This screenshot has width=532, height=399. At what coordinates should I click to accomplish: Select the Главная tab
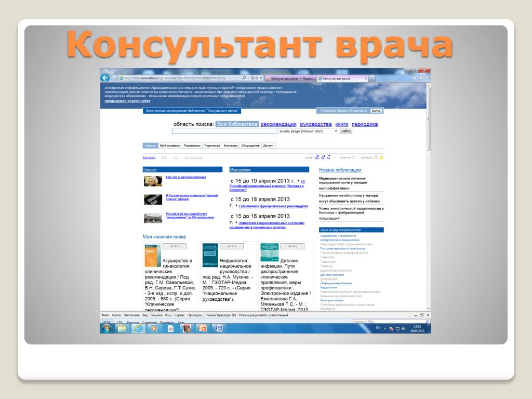click(150, 145)
